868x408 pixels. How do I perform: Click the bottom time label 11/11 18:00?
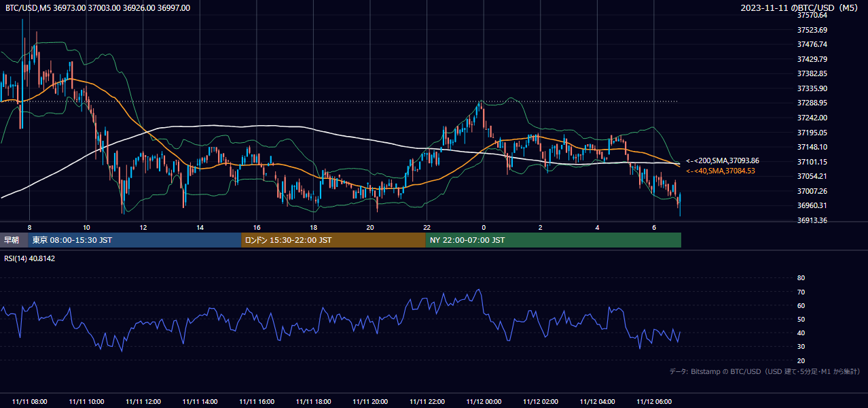[x=313, y=401]
